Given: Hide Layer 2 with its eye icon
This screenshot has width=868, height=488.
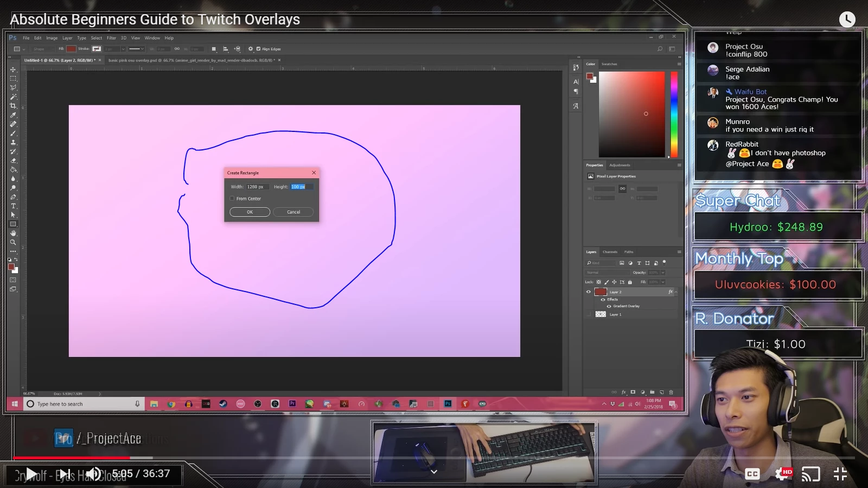Looking at the screenshot, I should click(589, 292).
